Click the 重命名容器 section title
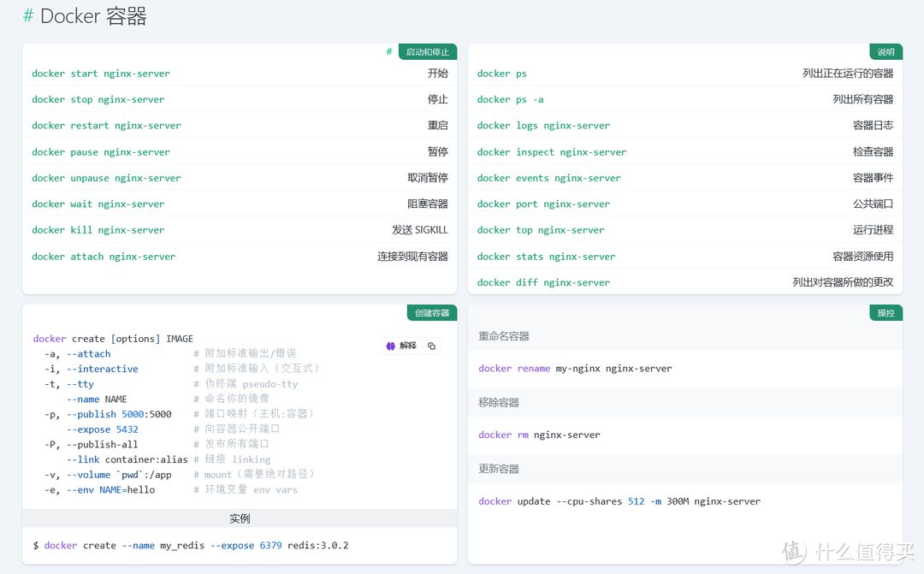The height and width of the screenshot is (574, 924). pos(504,336)
